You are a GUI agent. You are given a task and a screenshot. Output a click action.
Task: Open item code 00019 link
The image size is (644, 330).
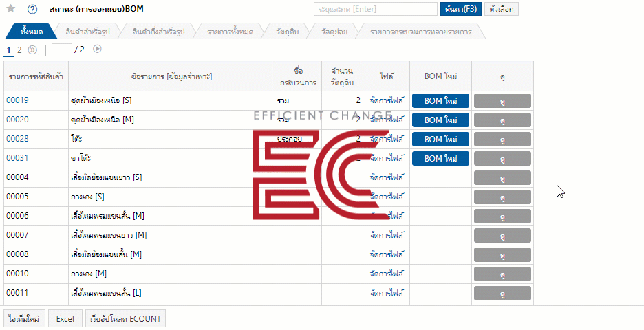[x=17, y=100]
